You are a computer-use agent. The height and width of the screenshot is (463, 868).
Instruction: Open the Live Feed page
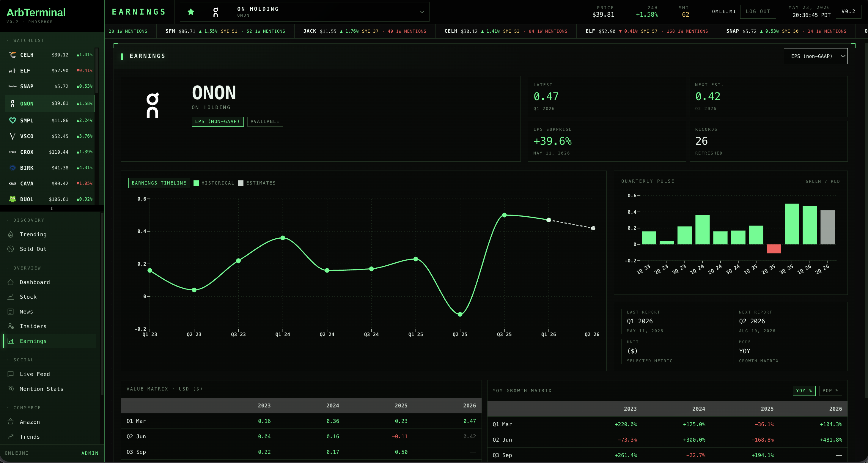pyautogui.click(x=35, y=374)
